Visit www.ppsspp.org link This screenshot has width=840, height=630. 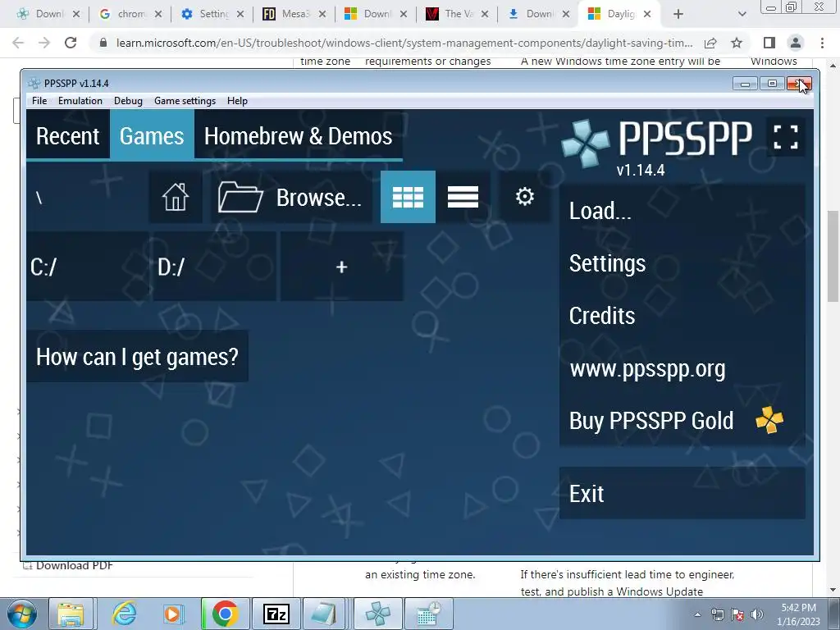click(x=682, y=368)
